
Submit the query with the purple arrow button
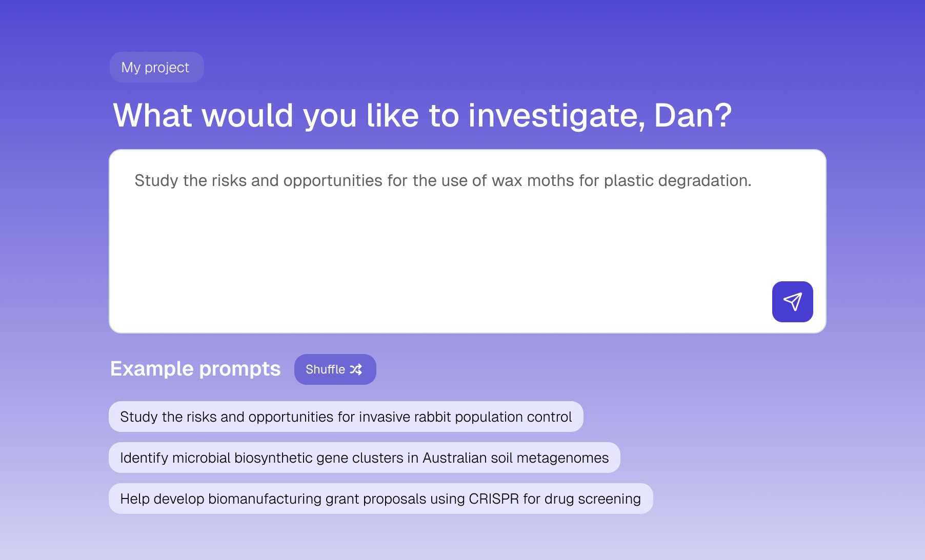(792, 302)
